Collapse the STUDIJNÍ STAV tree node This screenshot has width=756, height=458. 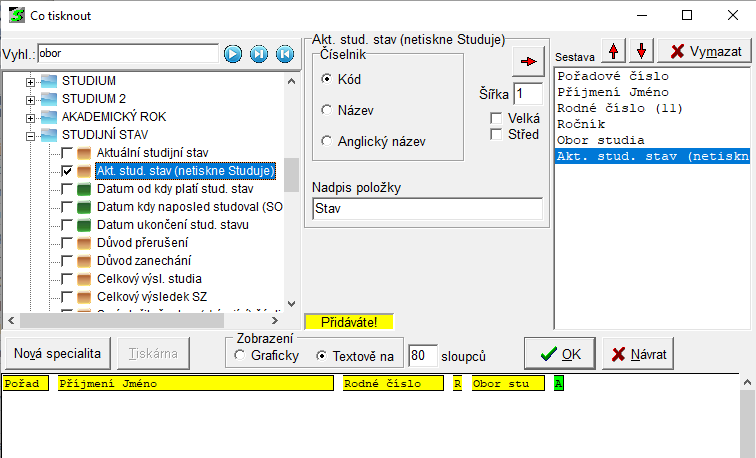[x=30, y=135]
